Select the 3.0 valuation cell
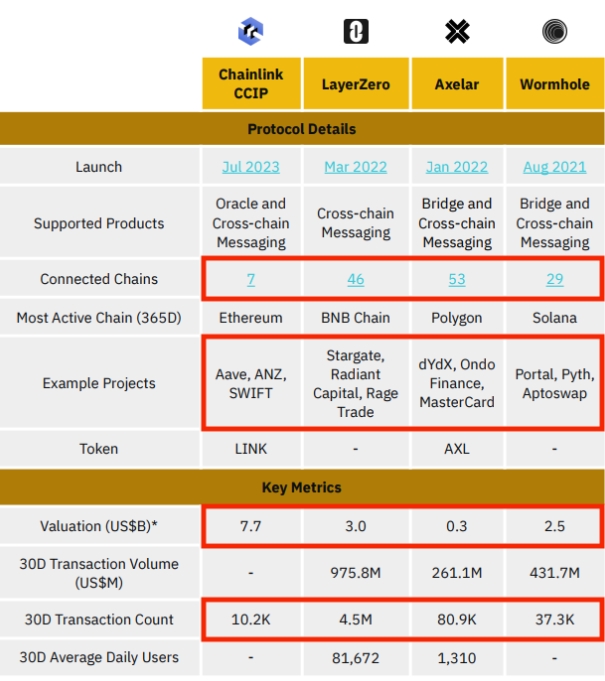The image size is (605, 681). click(x=356, y=526)
